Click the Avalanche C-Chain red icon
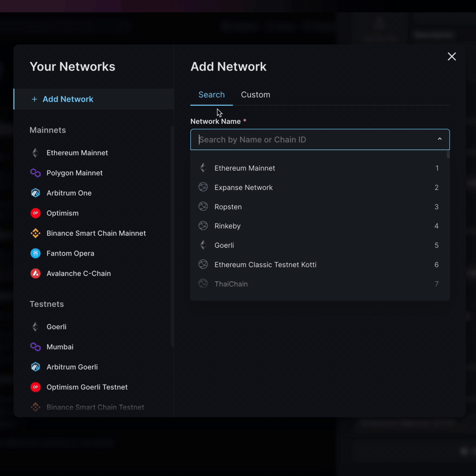 coord(36,273)
